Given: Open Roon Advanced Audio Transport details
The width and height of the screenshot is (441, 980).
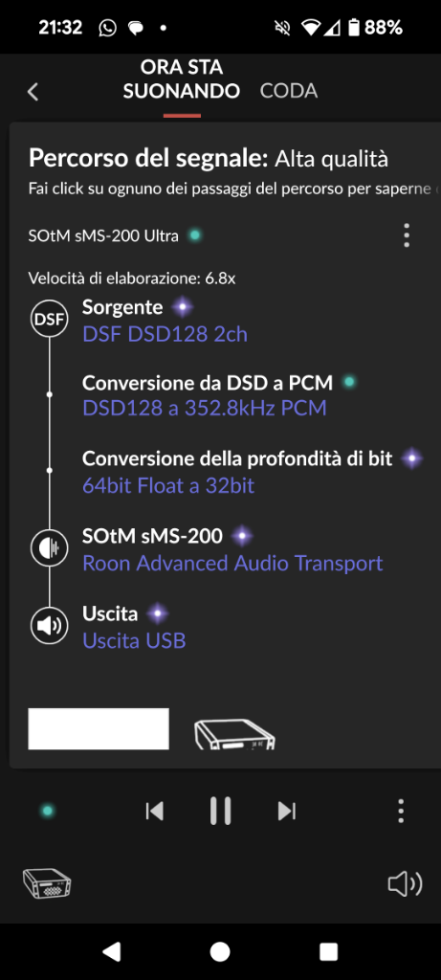Looking at the screenshot, I should pos(232,563).
